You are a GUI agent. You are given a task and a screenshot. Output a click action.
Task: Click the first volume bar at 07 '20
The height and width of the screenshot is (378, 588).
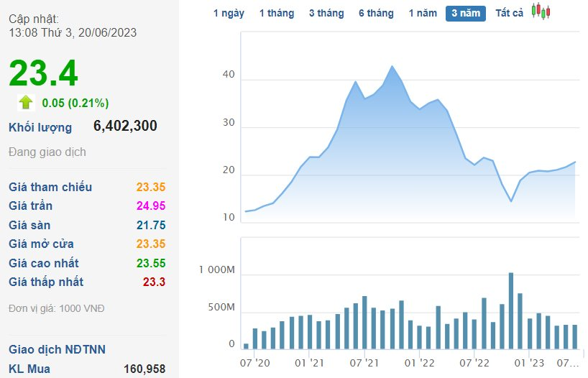(x=246, y=346)
